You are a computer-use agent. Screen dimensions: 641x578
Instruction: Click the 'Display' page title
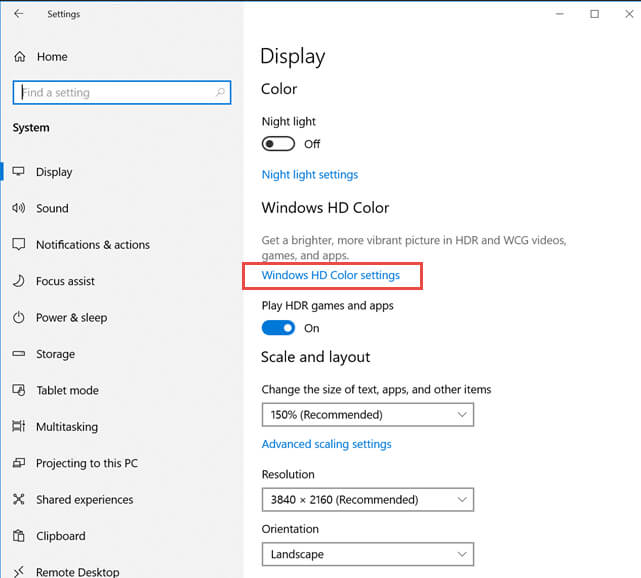pyautogui.click(x=293, y=56)
